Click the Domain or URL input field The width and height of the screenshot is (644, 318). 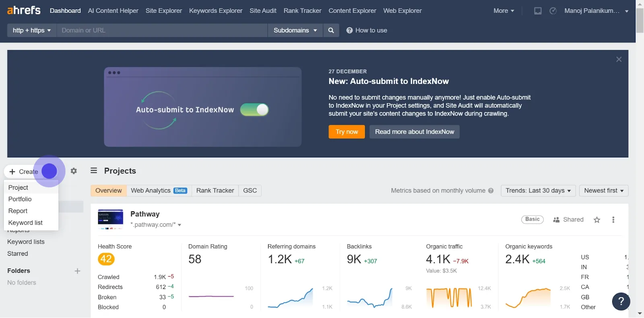coord(162,30)
